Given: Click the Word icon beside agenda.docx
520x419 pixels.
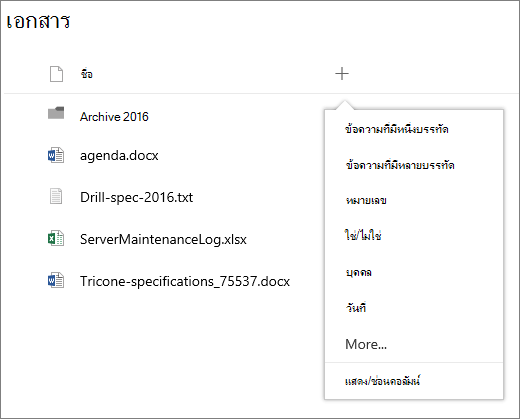Looking at the screenshot, I should click(56, 155).
